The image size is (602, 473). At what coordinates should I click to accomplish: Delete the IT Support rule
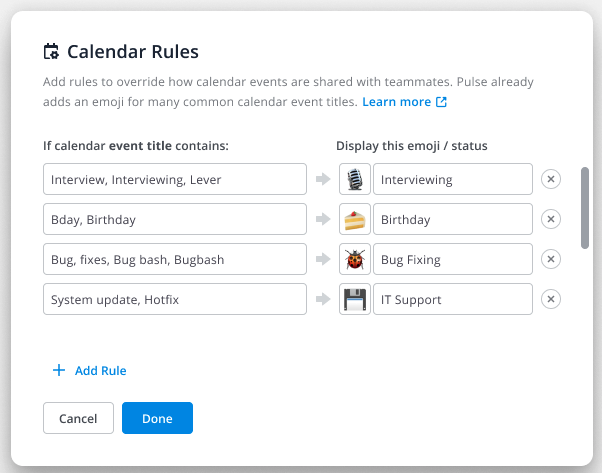click(x=551, y=299)
